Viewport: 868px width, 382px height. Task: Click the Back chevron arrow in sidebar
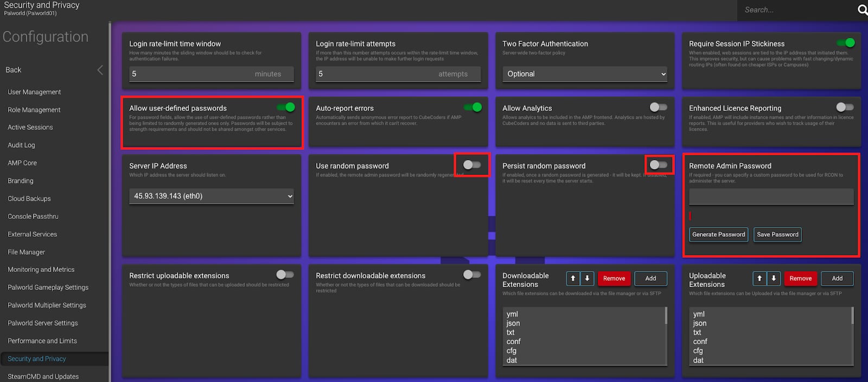click(x=100, y=70)
